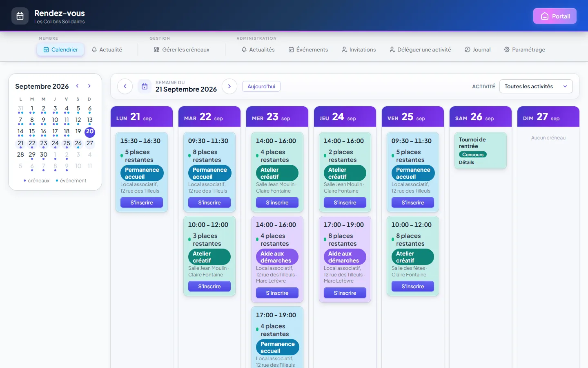588x368 pixels.
Task: Open Gérer les créneaux
Action: point(182,49)
